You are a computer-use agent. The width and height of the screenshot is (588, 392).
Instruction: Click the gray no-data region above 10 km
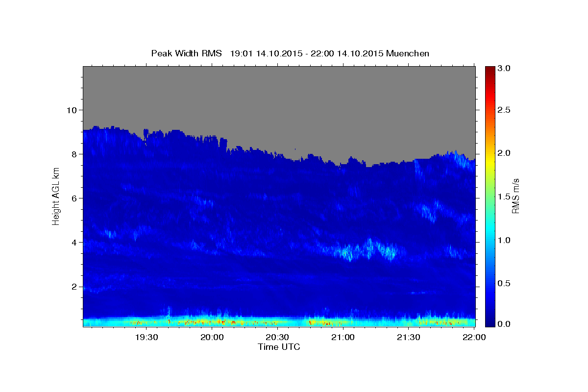tap(279, 88)
